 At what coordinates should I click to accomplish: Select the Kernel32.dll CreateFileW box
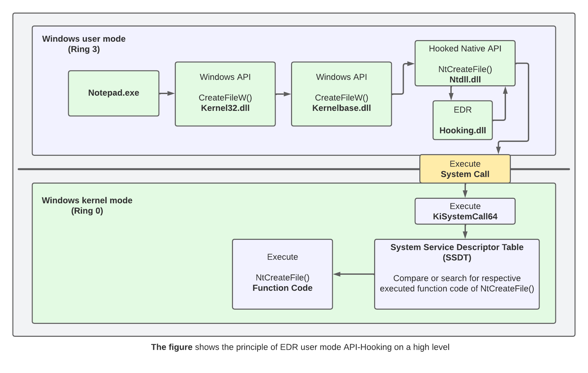coord(225,94)
